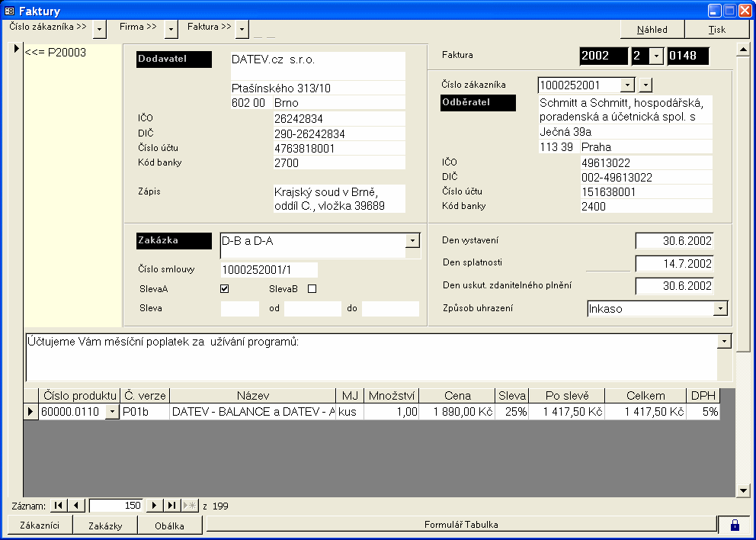Go to next record arrow

pyautogui.click(x=155, y=506)
